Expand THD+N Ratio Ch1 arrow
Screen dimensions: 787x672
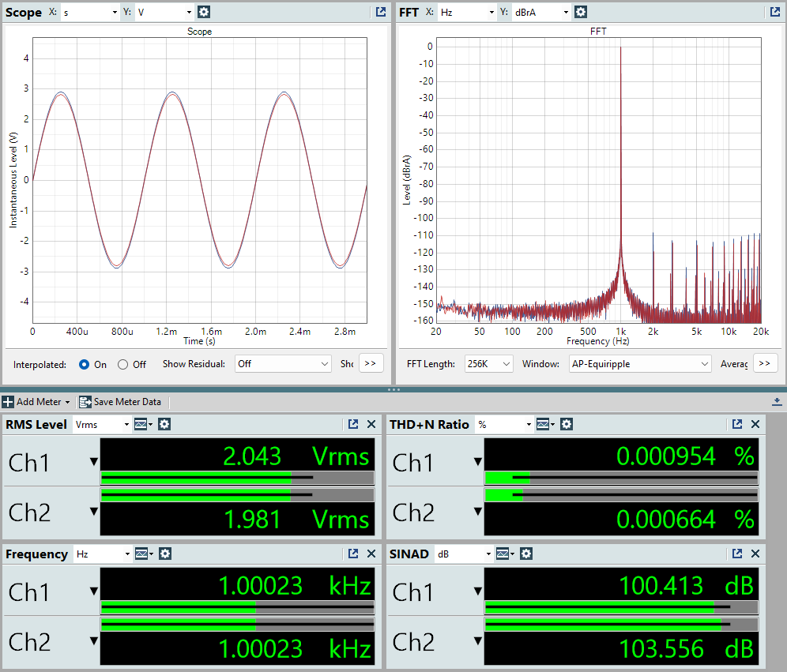(x=478, y=462)
